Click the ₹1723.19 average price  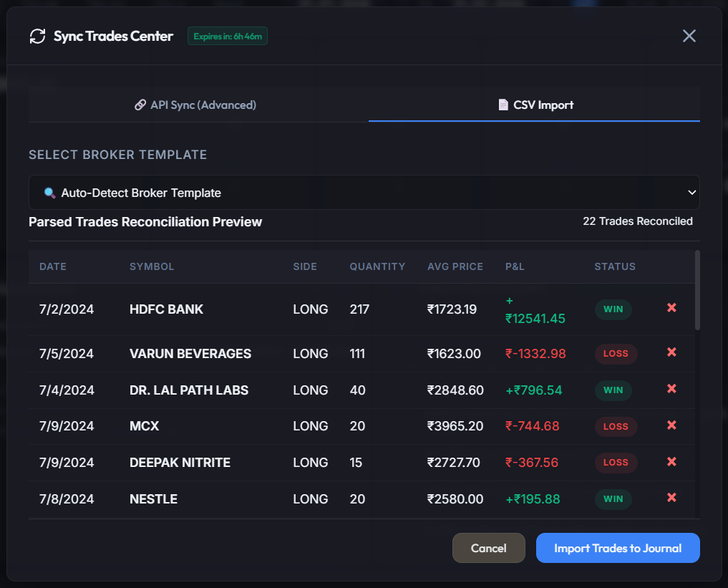pyautogui.click(x=452, y=309)
